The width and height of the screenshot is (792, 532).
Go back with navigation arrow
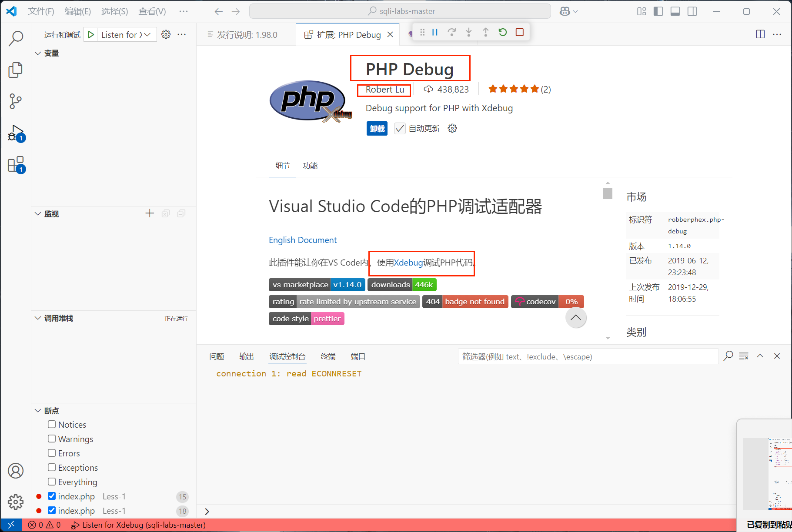tap(218, 12)
